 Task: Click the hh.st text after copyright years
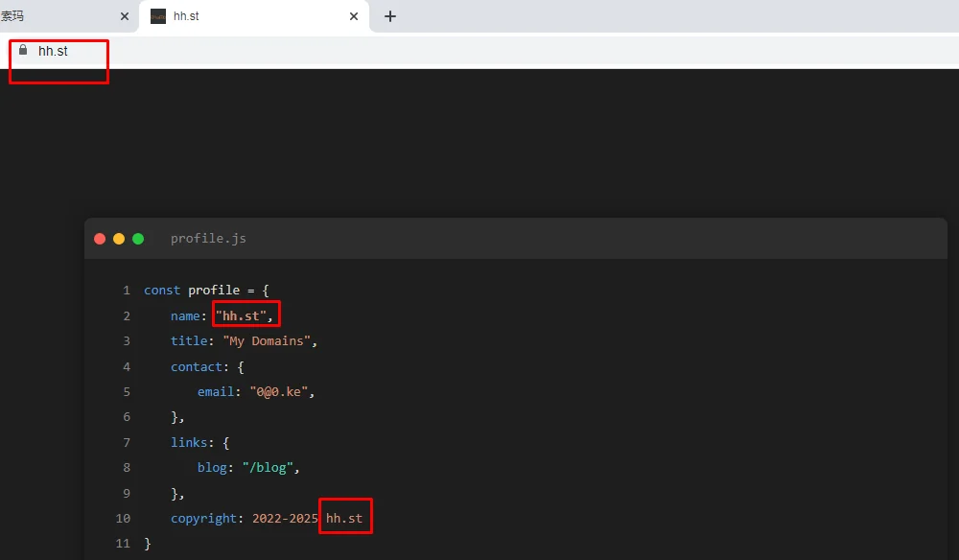[344, 519]
